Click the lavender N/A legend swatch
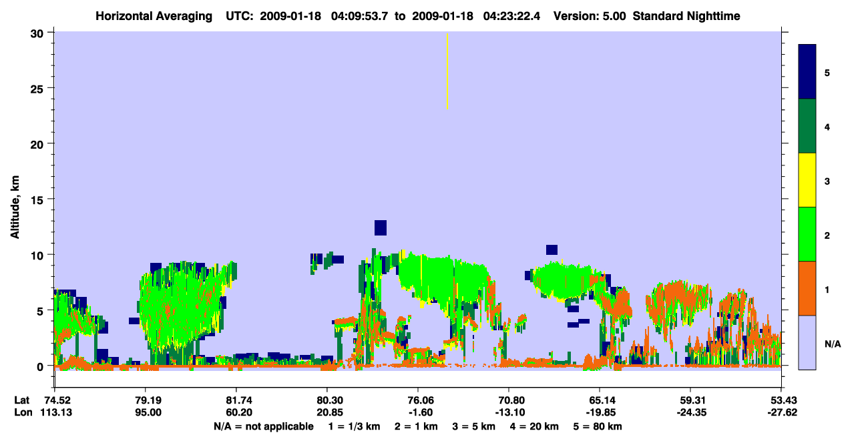This screenshot has height=445, width=868. [x=807, y=342]
